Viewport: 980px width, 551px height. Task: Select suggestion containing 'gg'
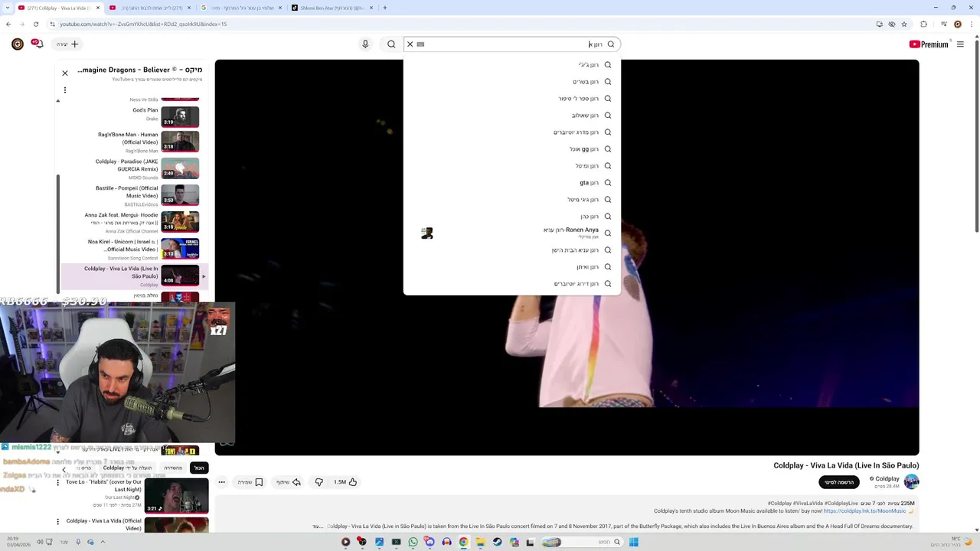coord(511,149)
